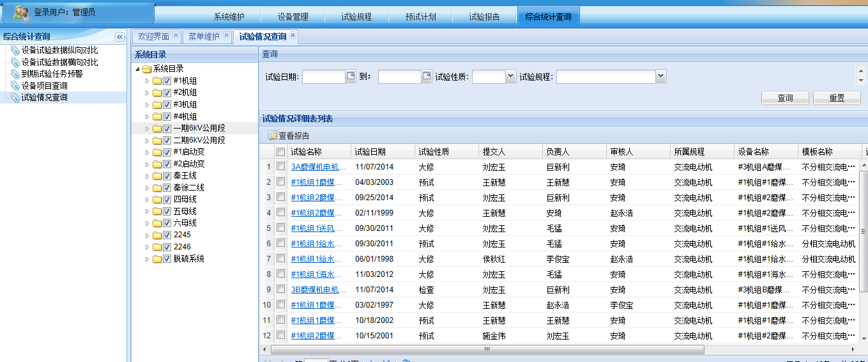Open the 3A磨煤机电机 test link

(319, 167)
